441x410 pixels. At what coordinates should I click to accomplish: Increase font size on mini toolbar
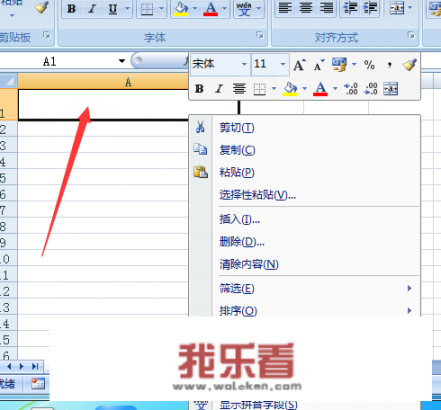click(299, 65)
